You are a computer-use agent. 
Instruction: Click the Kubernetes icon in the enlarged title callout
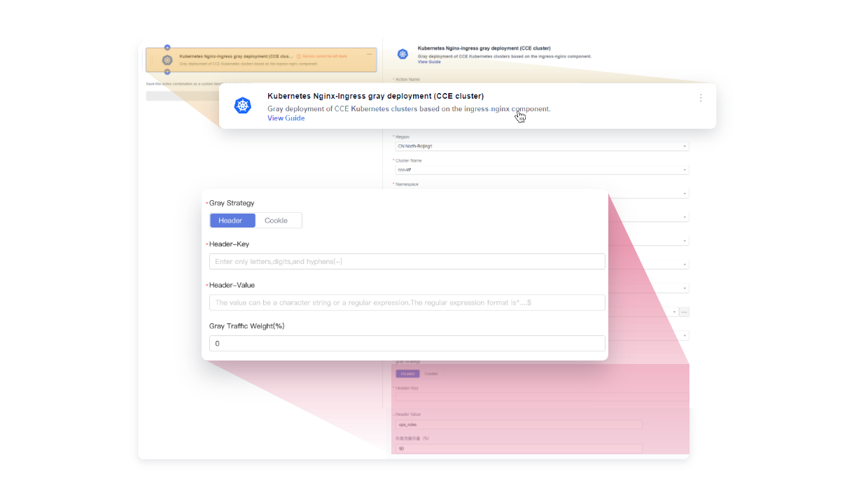[243, 106]
